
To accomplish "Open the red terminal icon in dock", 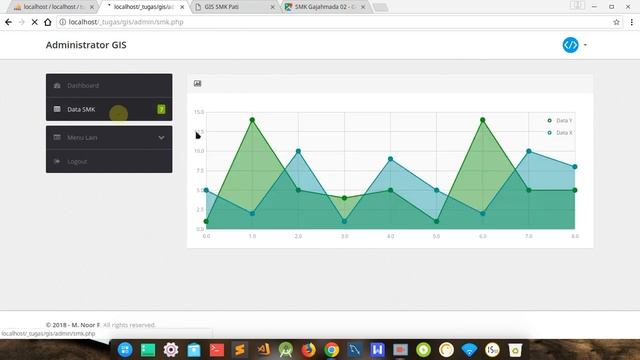I will pyautogui.click(x=217, y=350).
